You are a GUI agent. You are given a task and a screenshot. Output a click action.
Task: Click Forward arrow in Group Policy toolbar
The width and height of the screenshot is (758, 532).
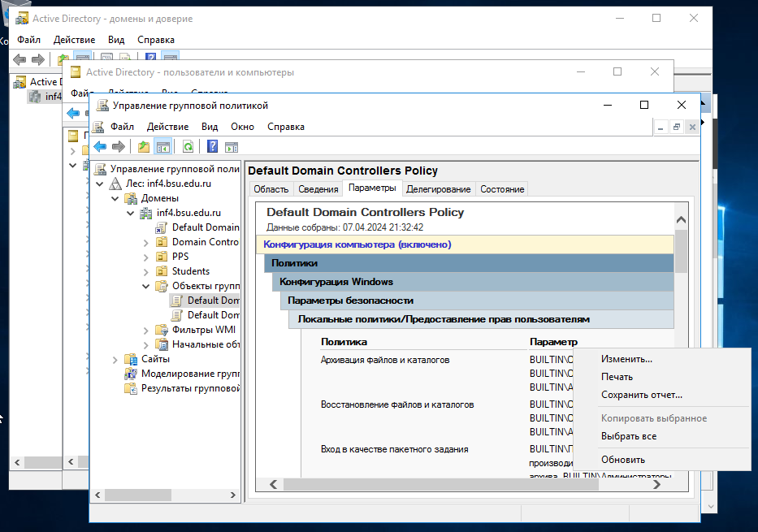click(x=119, y=146)
